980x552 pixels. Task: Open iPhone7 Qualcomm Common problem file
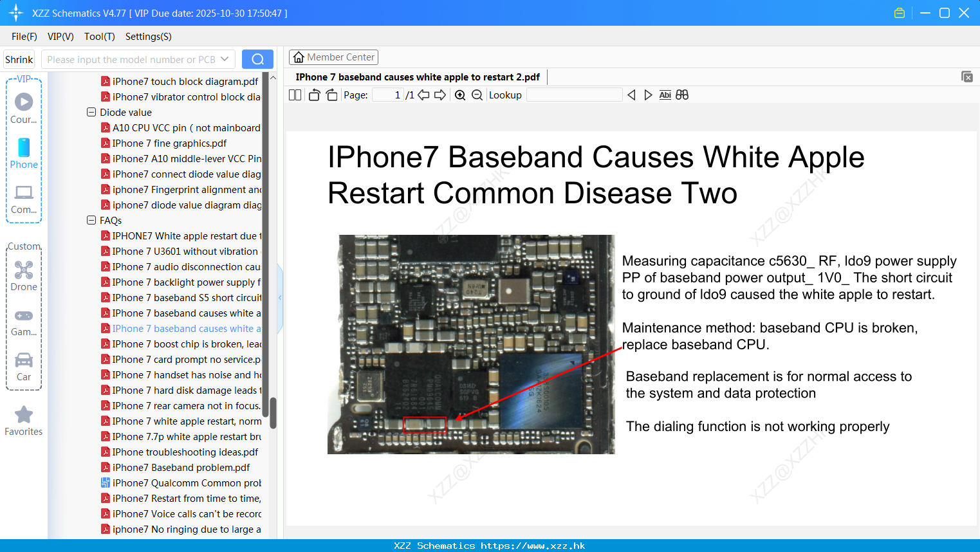[x=181, y=483]
